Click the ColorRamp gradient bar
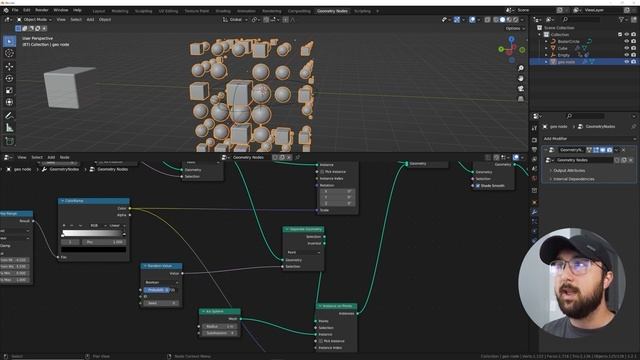 tap(93, 233)
